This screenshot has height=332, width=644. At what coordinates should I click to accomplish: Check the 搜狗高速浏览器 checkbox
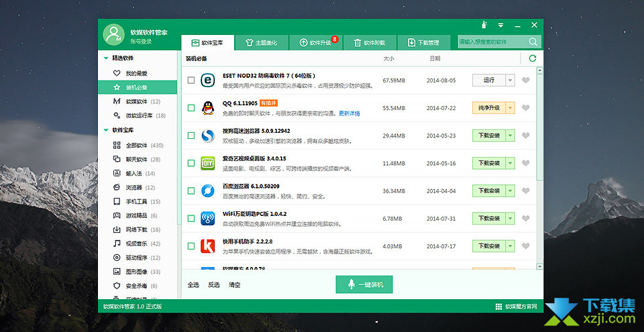pyautogui.click(x=191, y=135)
